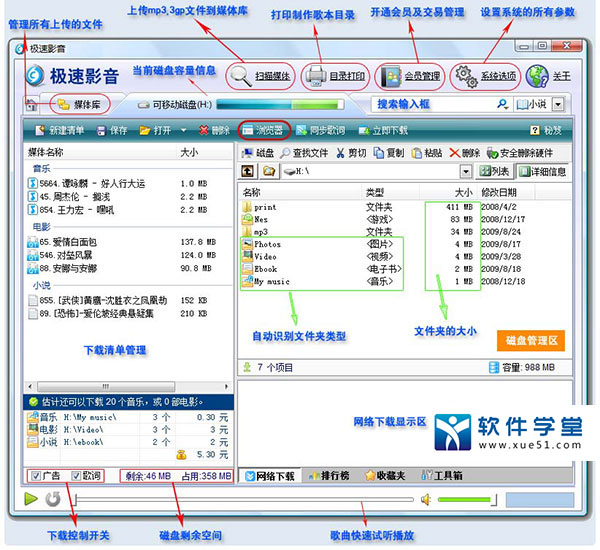Click 同步歌词 sync lyrics
Viewport: 600px width, 550px height.
pyautogui.click(x=320, y=131)
